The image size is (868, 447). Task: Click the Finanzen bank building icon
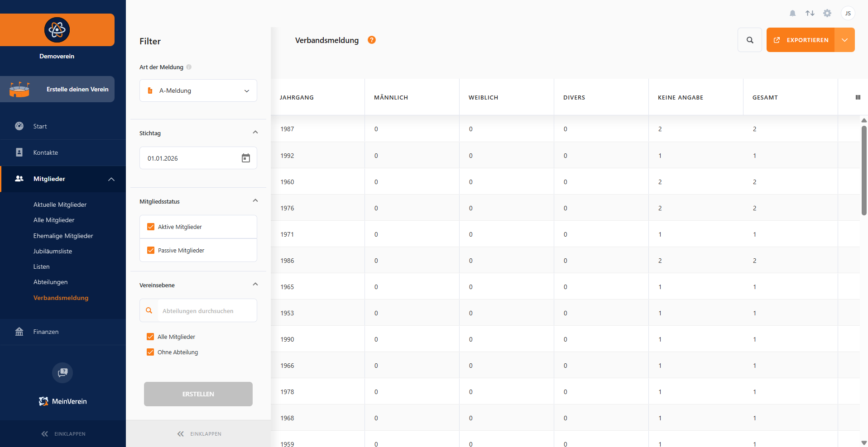[19, 332]
